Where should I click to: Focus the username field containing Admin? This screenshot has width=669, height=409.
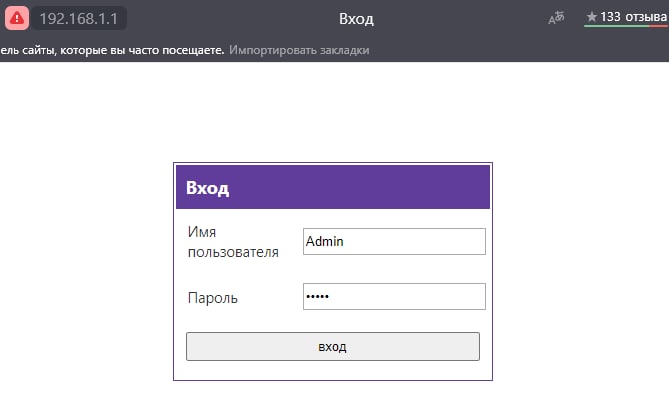(393, 241)
